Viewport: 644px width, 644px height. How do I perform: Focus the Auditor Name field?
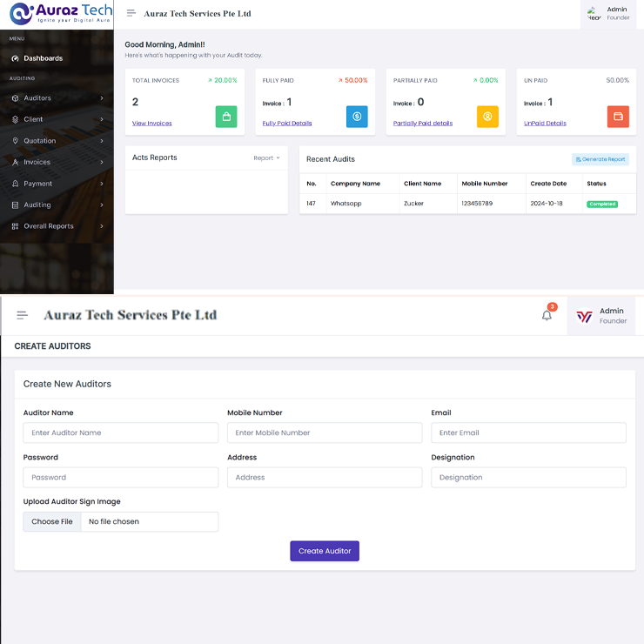tap(121, 433)
